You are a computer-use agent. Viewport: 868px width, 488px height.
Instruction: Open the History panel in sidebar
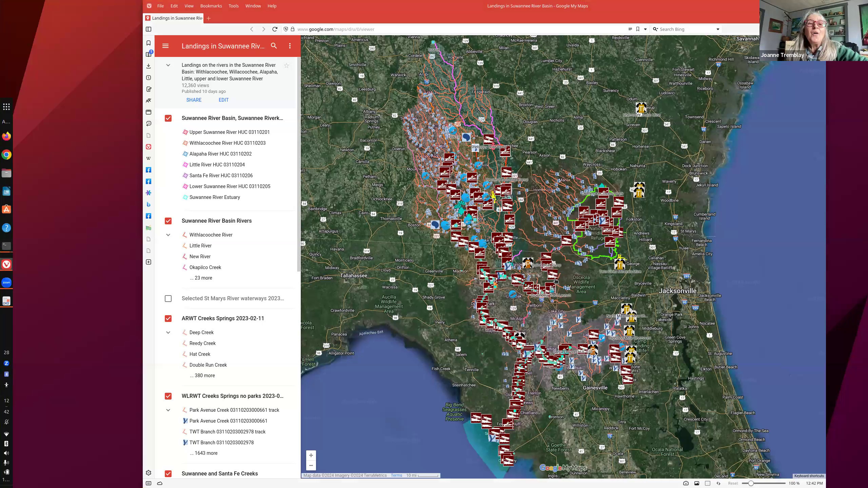pos(149,78)
